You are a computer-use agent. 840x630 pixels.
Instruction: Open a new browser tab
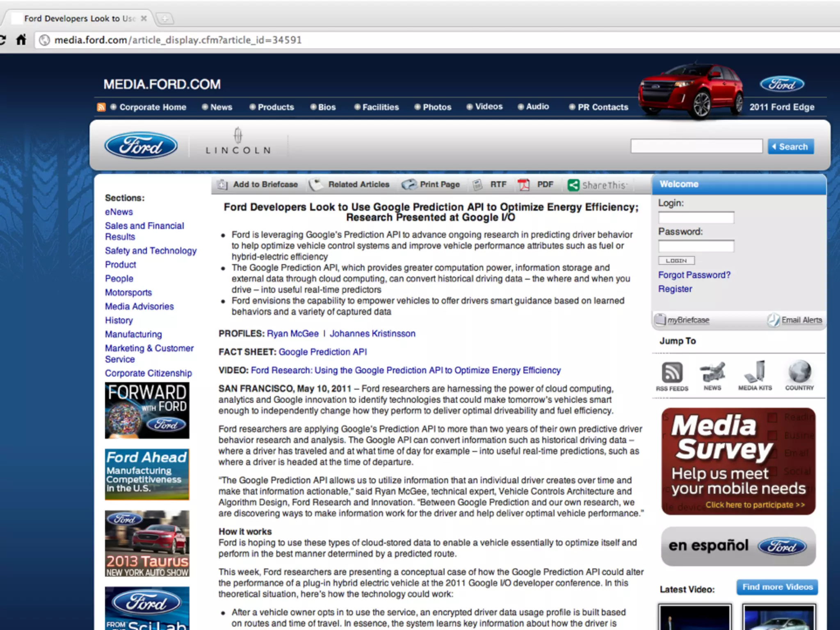[165, 18]
